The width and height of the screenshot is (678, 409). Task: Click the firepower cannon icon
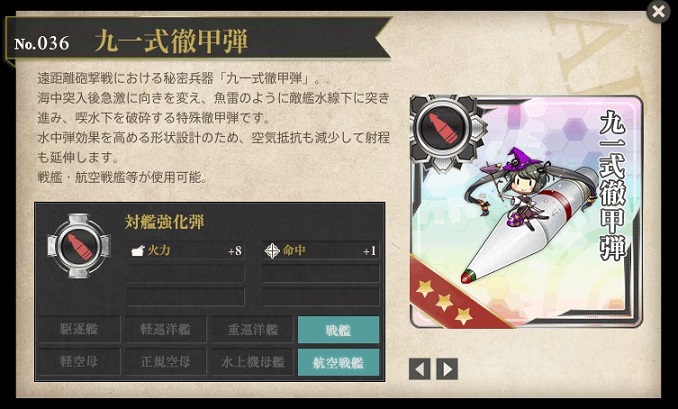point(138,251)
